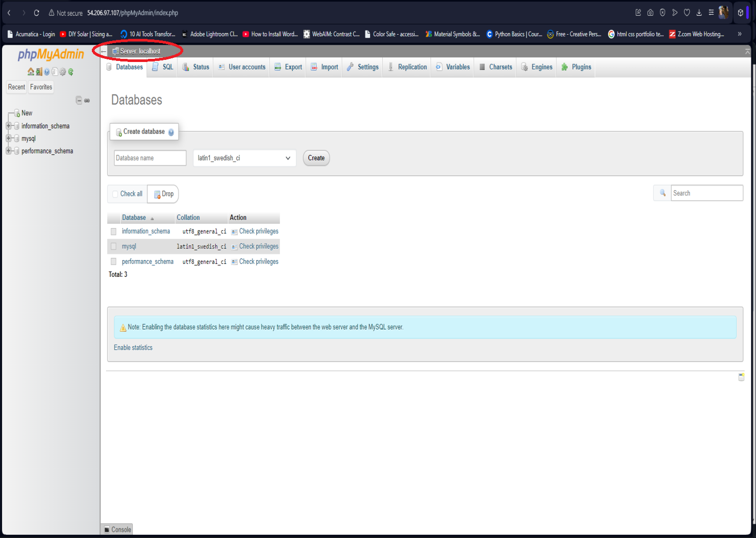Open the Recent tables button
The width and height of the screenshot is (756, 538).
coord(16,87)
